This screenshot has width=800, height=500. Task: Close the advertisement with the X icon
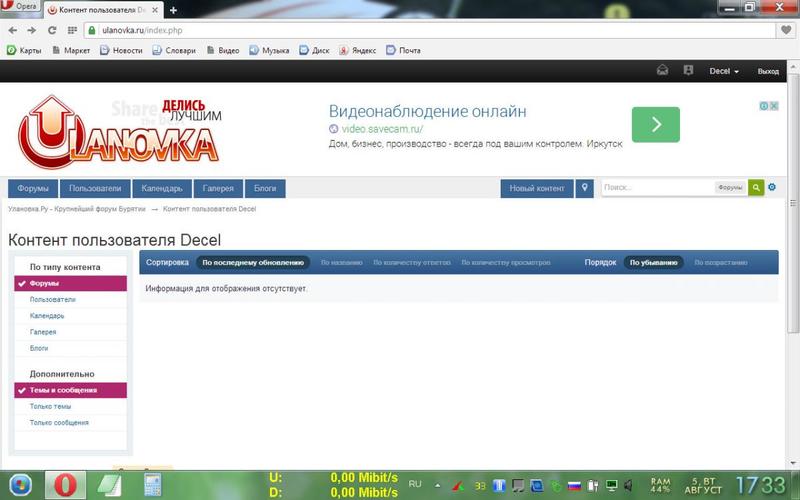point(774,106)
